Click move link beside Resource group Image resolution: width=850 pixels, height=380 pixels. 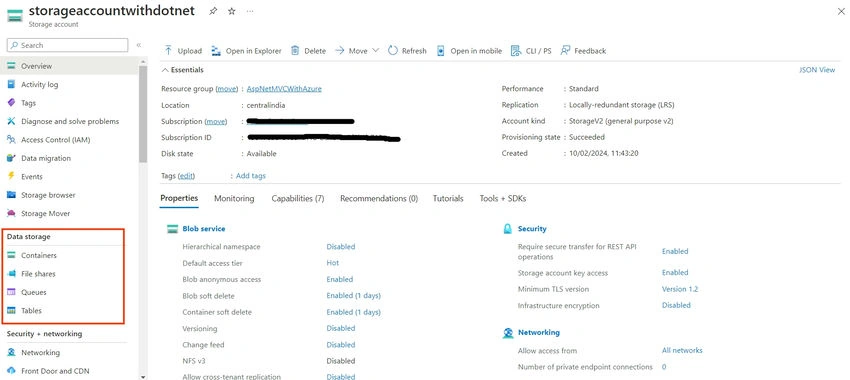point(227,88)
